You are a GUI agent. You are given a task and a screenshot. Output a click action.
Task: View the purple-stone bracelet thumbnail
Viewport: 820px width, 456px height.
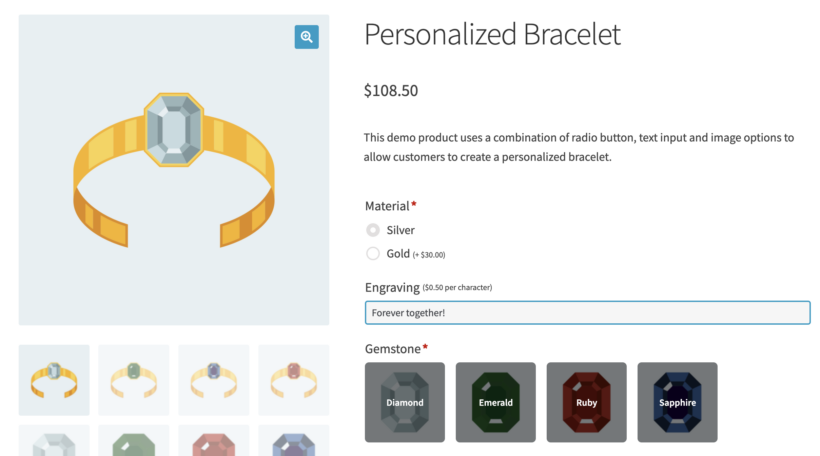[213, 380]
